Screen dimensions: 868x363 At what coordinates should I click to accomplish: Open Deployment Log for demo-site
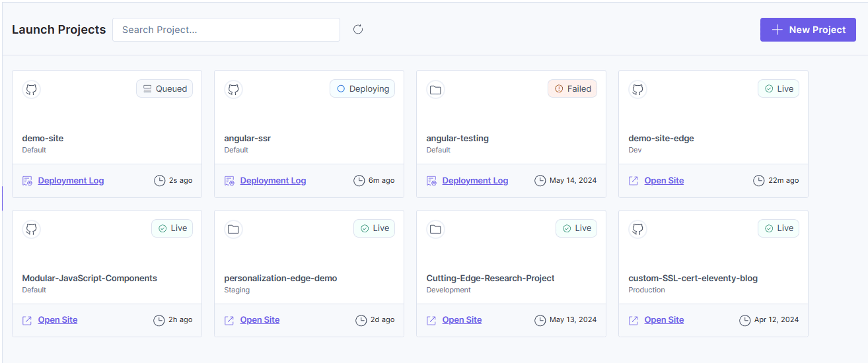click(x=71, y=180)
